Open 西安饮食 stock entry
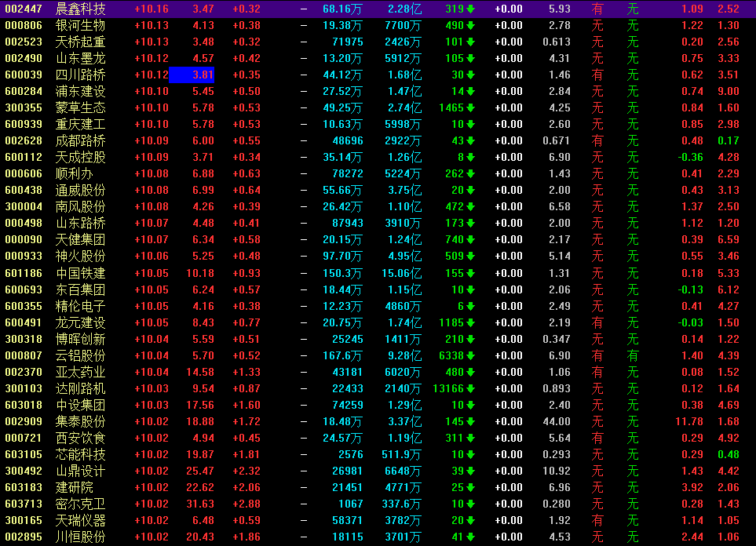This screenshot has height=546, width=756. point(80,438)
